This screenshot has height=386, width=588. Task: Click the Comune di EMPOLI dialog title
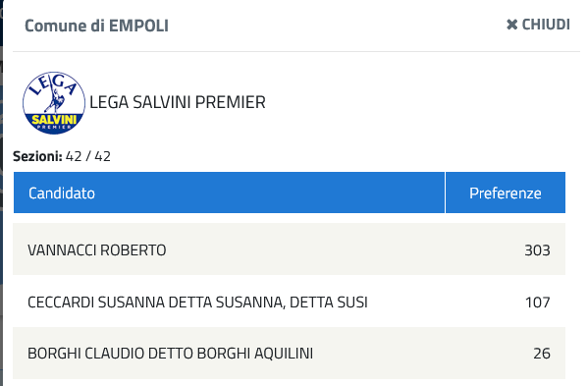click(x=96, y=26)
